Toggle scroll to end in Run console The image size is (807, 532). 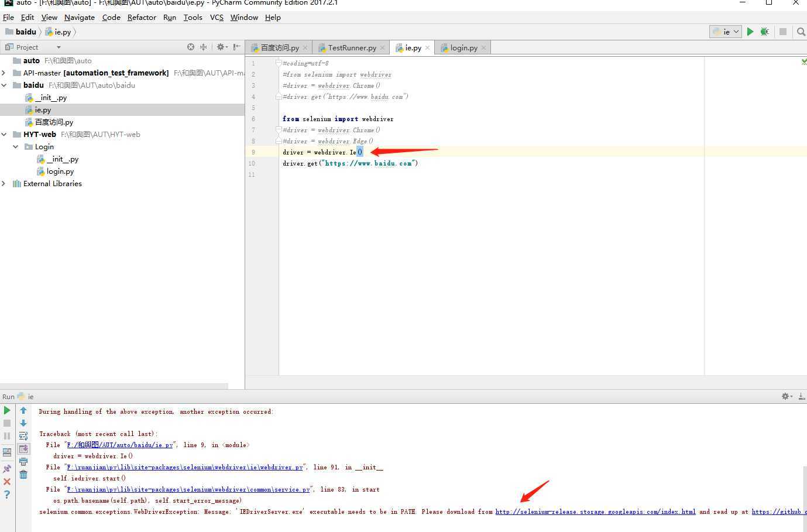(x=23, y=449)
